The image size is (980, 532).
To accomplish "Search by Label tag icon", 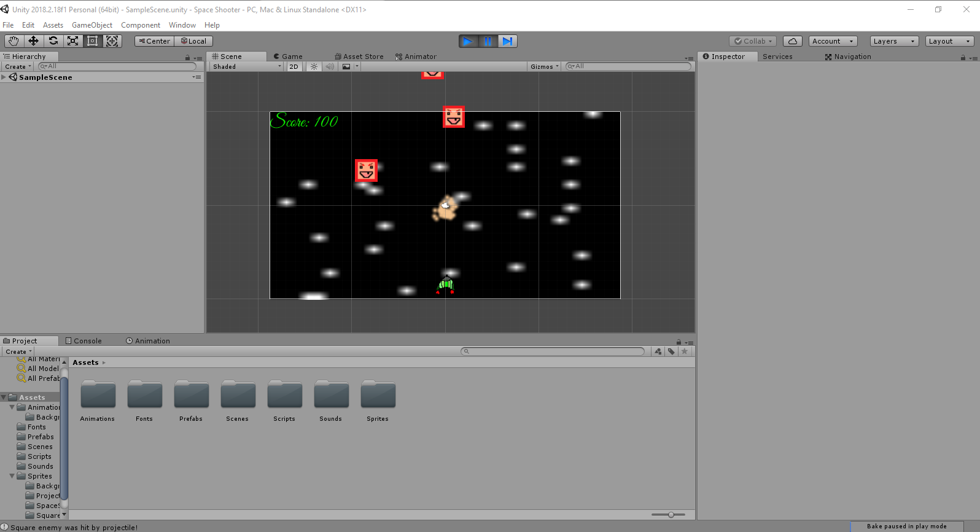I will [x=671, y=351].
